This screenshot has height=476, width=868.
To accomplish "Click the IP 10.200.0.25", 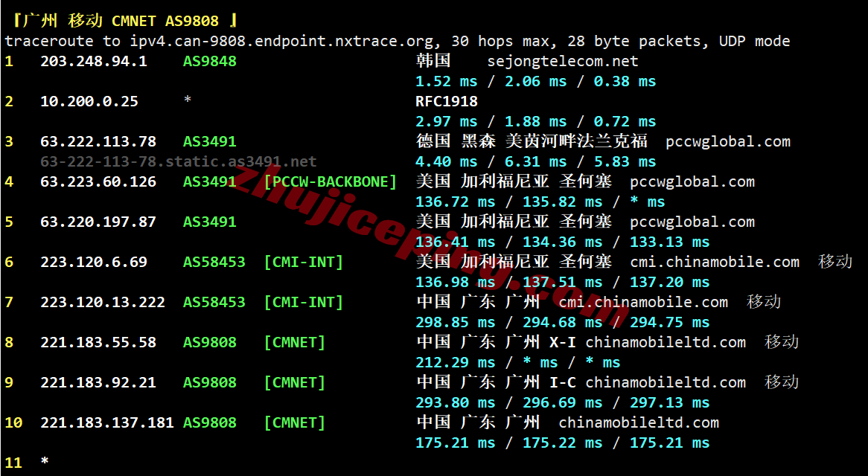I will click(89, 102).
